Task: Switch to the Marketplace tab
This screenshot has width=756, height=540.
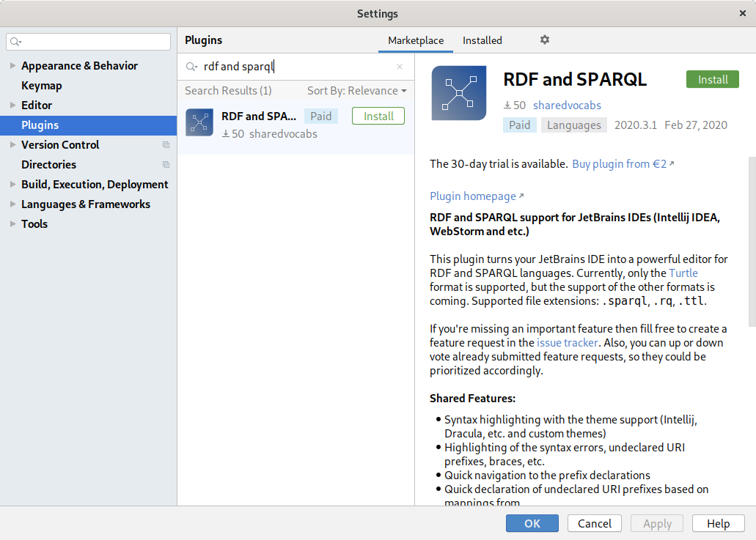Action: point(416,40)
